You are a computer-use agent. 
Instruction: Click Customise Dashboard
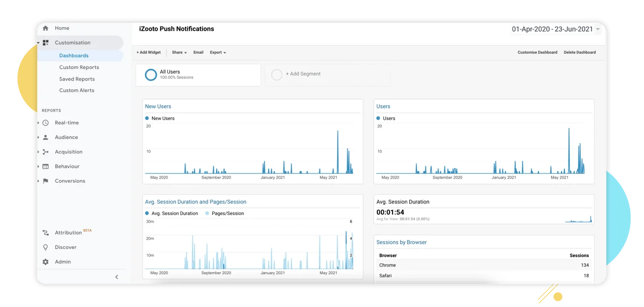pyautogui.click(x=538, y=52)
